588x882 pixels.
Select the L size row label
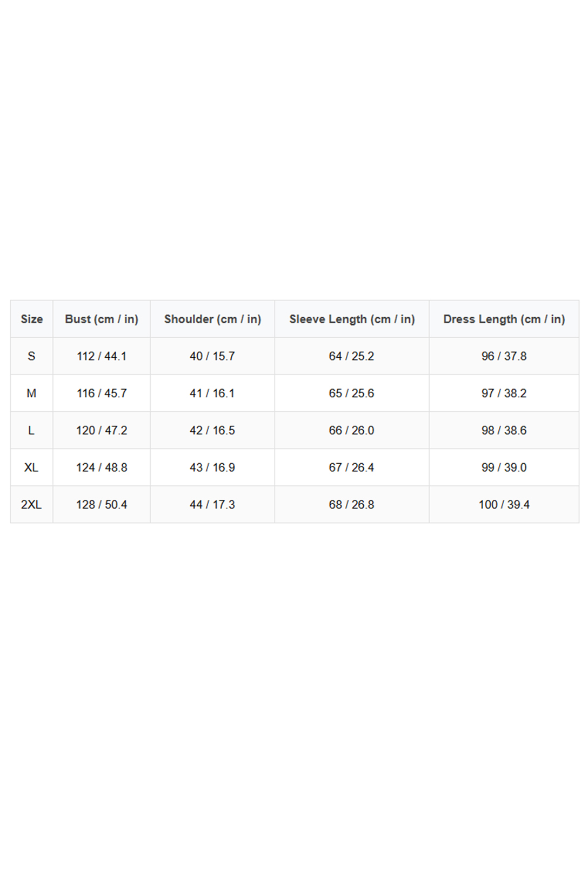tap(31, 430)
